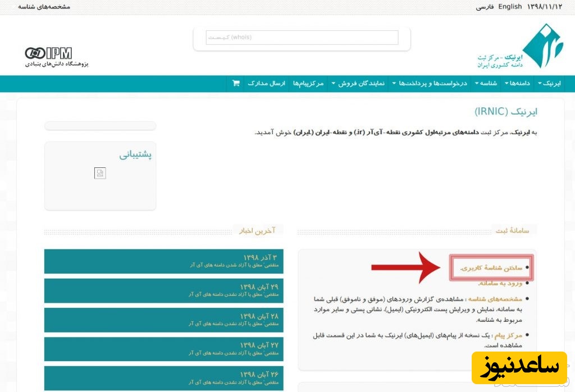The width and height of the screenshot is (575, 392).
Task: Click the whois search input field
Action: coord(302,38)
